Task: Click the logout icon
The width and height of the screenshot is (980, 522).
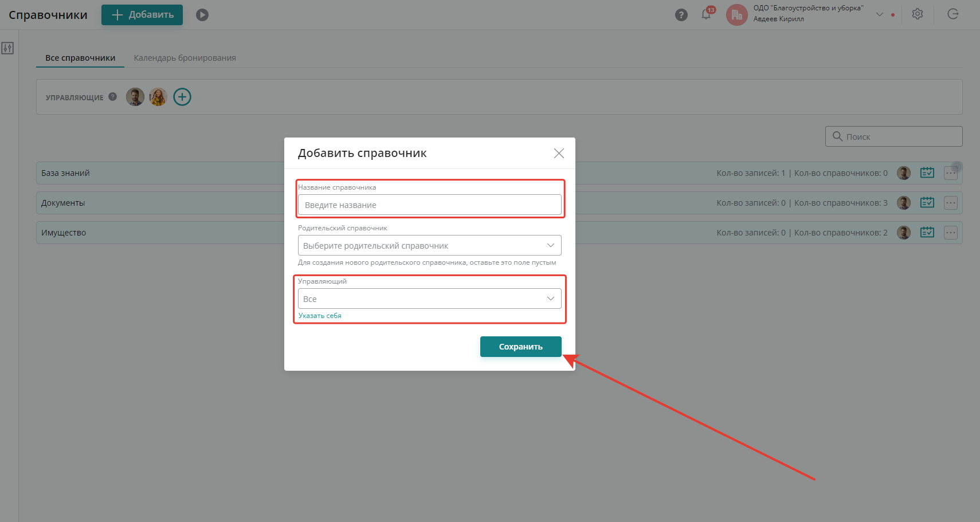Action: point(953,14)
